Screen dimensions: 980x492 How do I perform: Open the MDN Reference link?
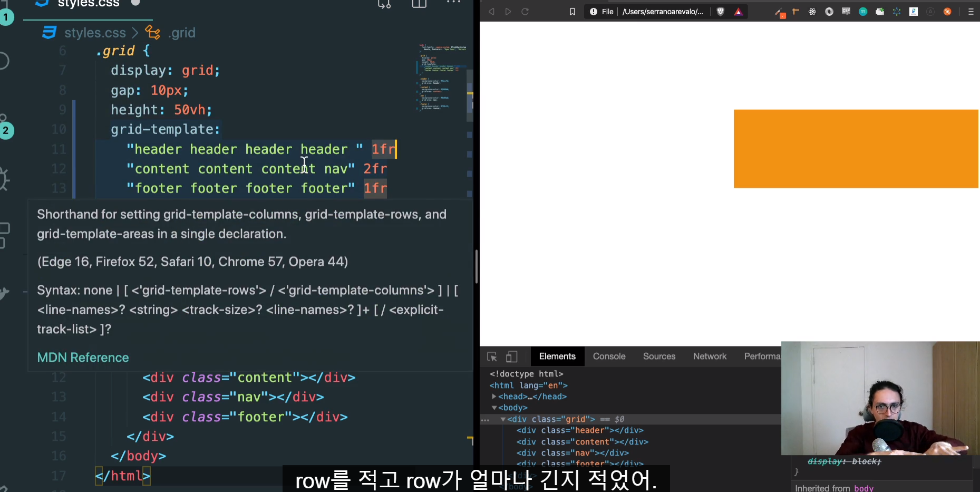[83, 358]
